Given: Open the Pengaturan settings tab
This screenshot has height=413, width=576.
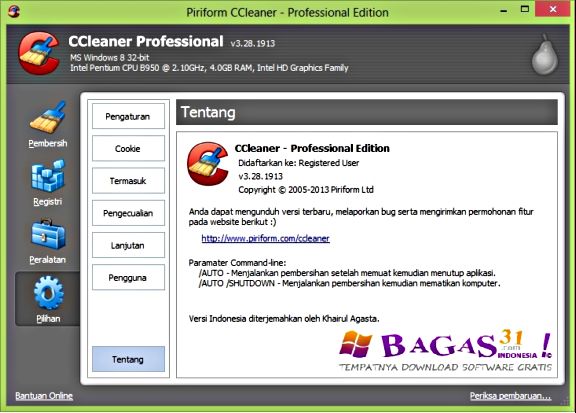Looking at the screenshot, I should 128,116.
